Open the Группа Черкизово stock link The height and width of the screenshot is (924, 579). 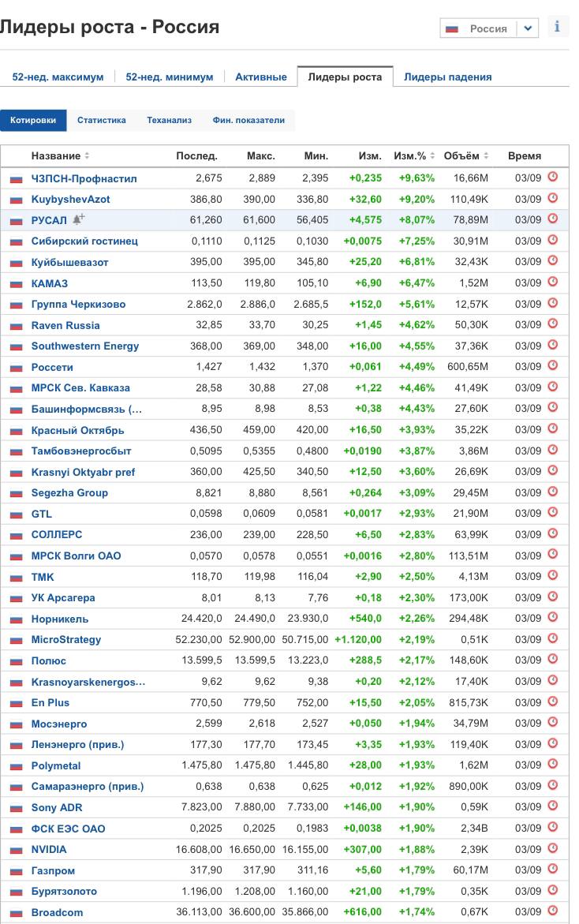pos(78,304)
